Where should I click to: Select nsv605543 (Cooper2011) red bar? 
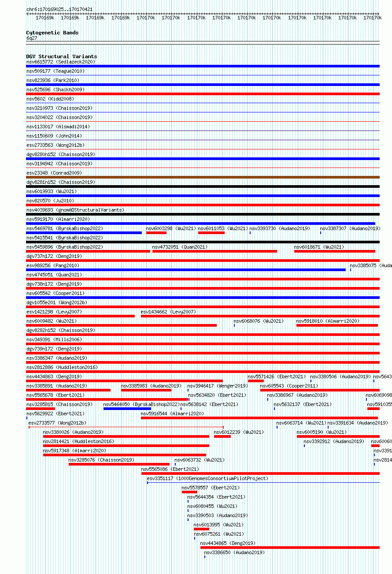[320, 390]
